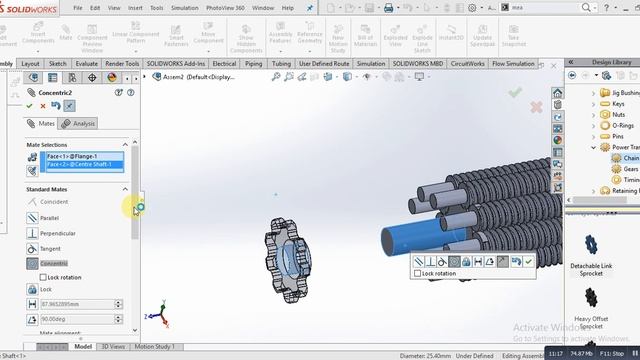Viewport: 640px width, 360px height.
Task: Confirm the Concentric2 mate with green checkmark
Action: (x=29, y=106)
